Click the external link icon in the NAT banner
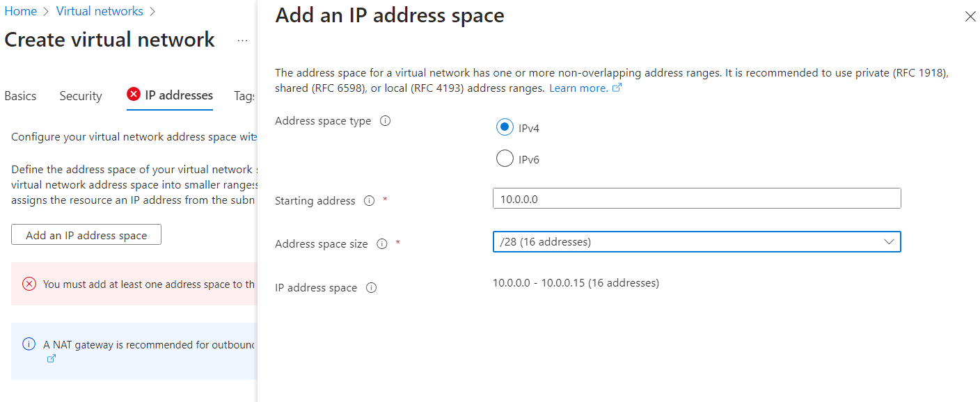The image size is (980, 402). coord(50,358)
